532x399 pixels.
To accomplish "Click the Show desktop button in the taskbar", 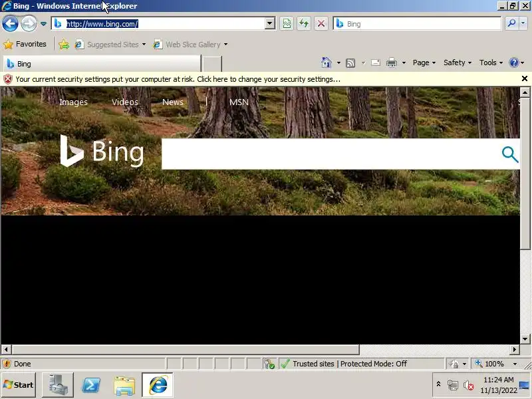I will (x=525, y=385).
